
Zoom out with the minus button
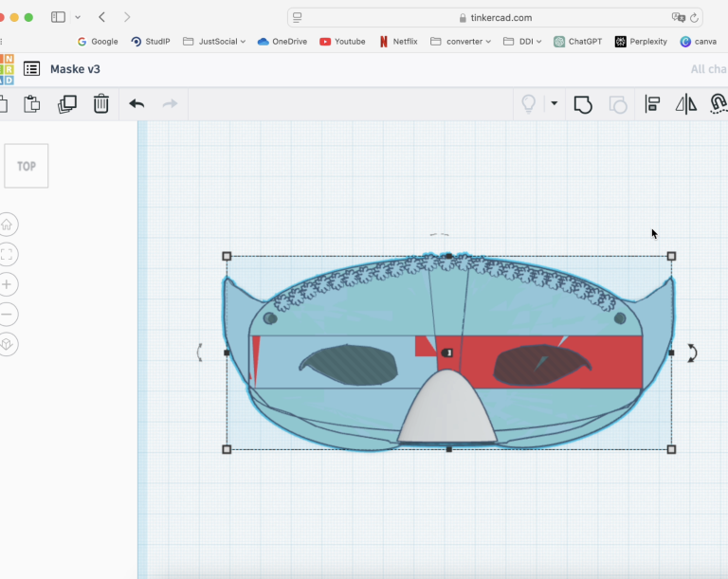8,315
